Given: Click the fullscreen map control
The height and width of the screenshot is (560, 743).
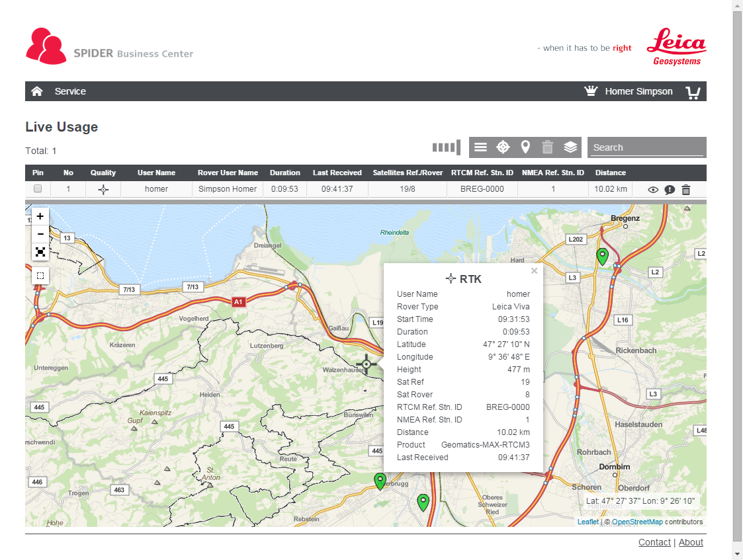Looking at the screenshot, I should [x=40, y=252].
